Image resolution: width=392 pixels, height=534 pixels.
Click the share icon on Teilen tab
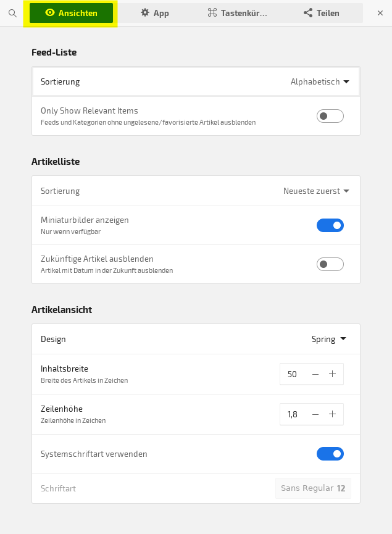[x=308, y=13]
